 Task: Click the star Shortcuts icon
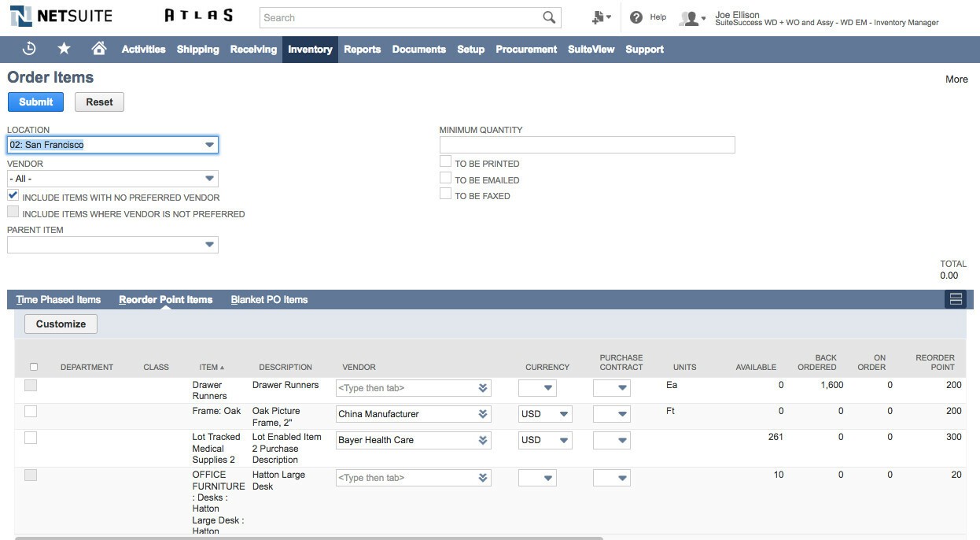coord(64,48)
